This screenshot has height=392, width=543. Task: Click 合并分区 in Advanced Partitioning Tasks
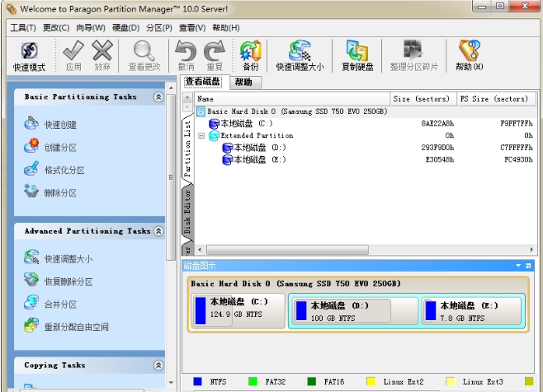60,304
